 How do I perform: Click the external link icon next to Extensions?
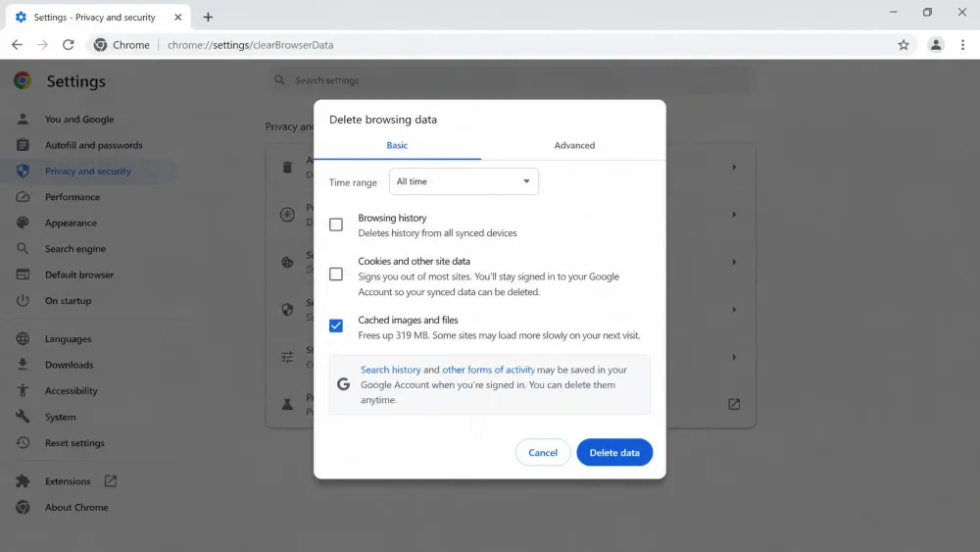[x=111, y=480]
